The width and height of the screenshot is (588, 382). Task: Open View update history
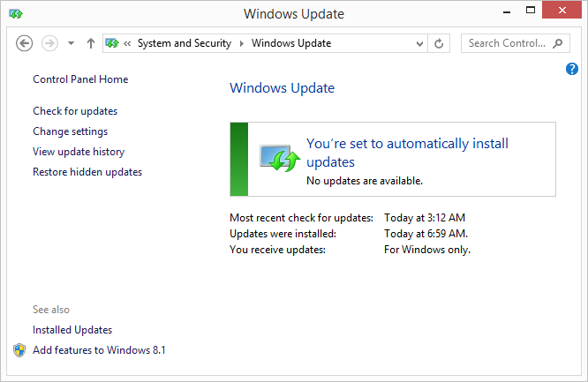[79, 152]
